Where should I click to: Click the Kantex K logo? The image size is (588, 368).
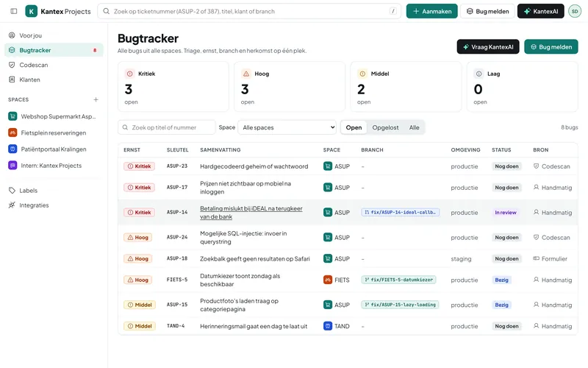[32, 11]
